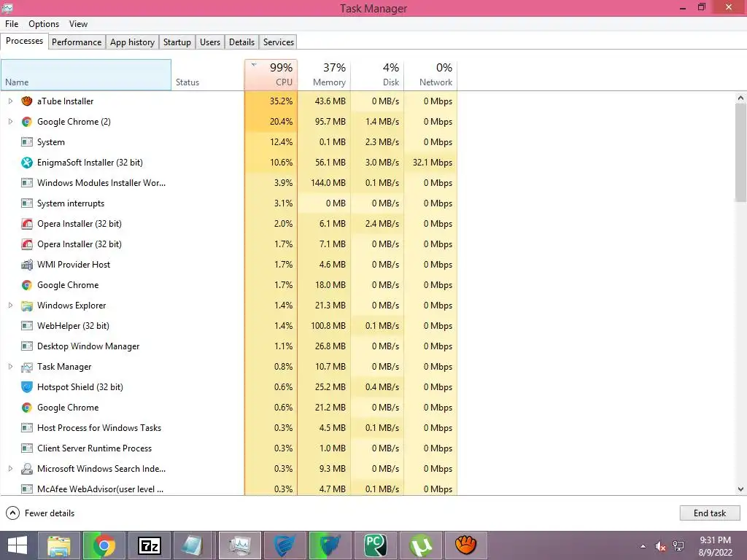Screen dimensions: 747x560
Task: Click the 2.0% CPU Opera Installer icon
Action: pyautogui.click(x=27, y=224)
